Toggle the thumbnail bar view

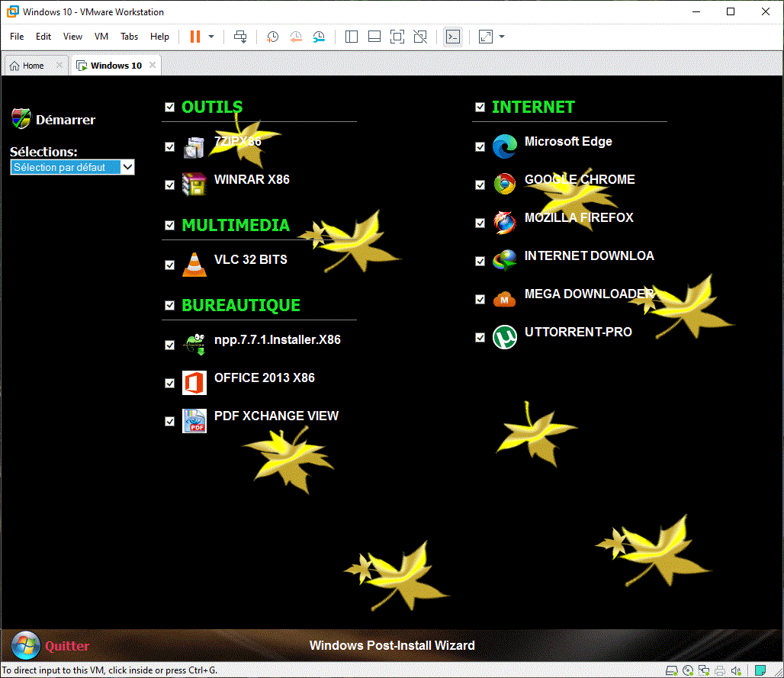click(x=374, y=37)
